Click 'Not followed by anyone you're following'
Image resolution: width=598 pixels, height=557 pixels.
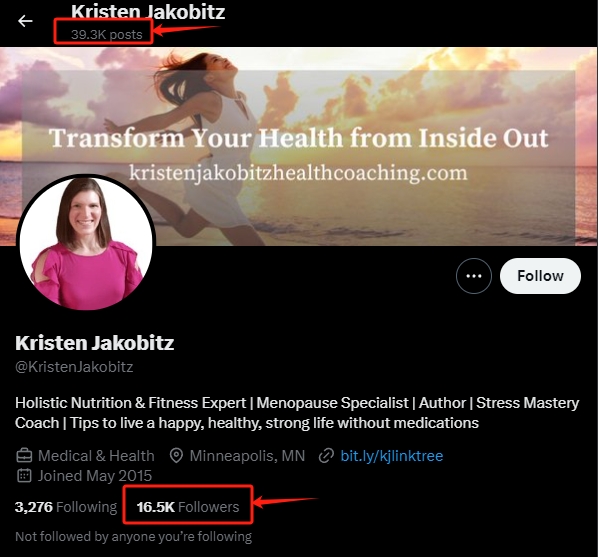tap(133, 536)
